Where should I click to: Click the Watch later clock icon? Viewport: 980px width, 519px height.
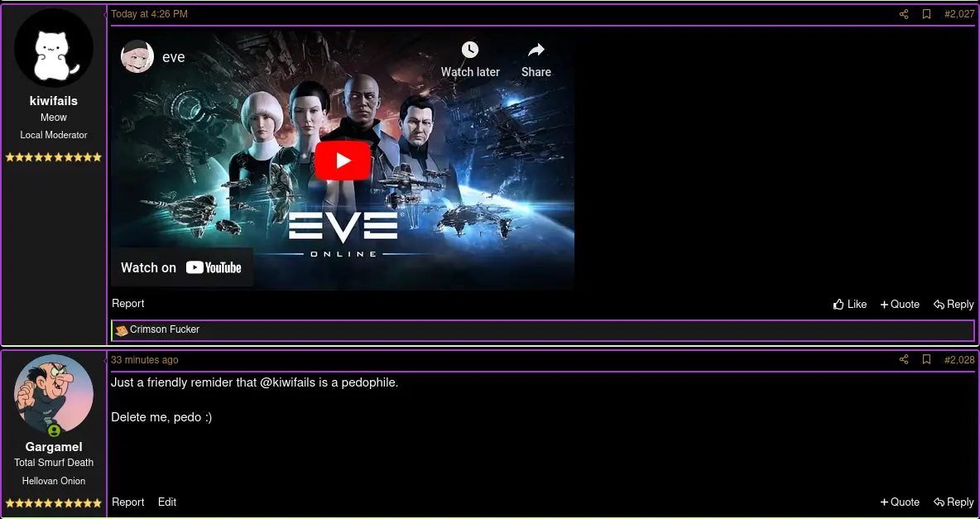[469, 50]
